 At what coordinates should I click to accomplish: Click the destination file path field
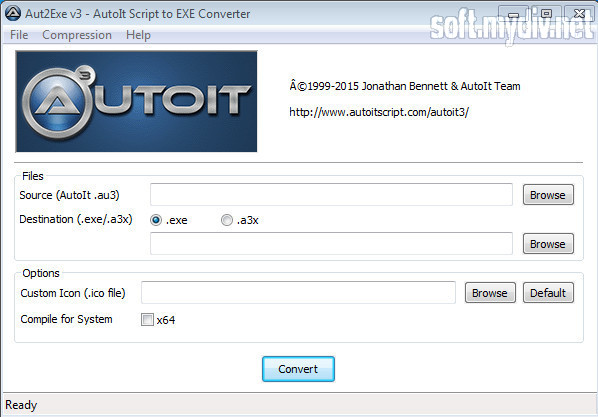[331, 243]
